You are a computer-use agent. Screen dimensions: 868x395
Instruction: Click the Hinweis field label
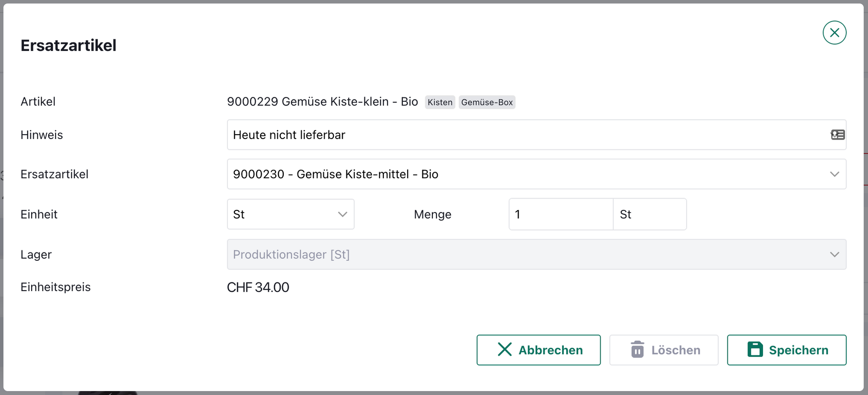(x=42, y=135)
